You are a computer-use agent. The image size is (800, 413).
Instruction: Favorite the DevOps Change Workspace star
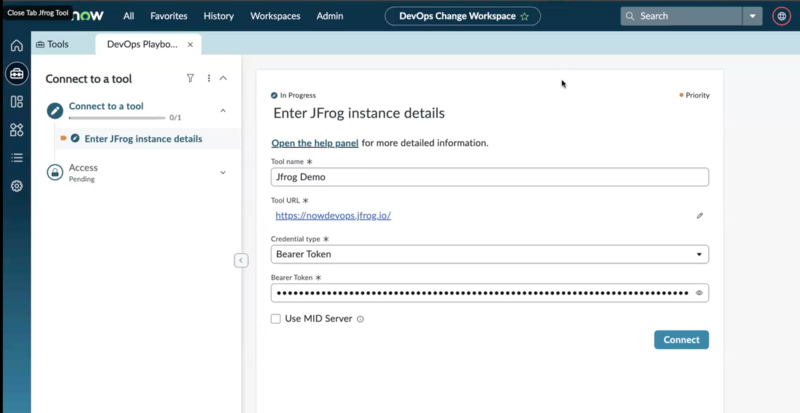click(x=524, y=16)
